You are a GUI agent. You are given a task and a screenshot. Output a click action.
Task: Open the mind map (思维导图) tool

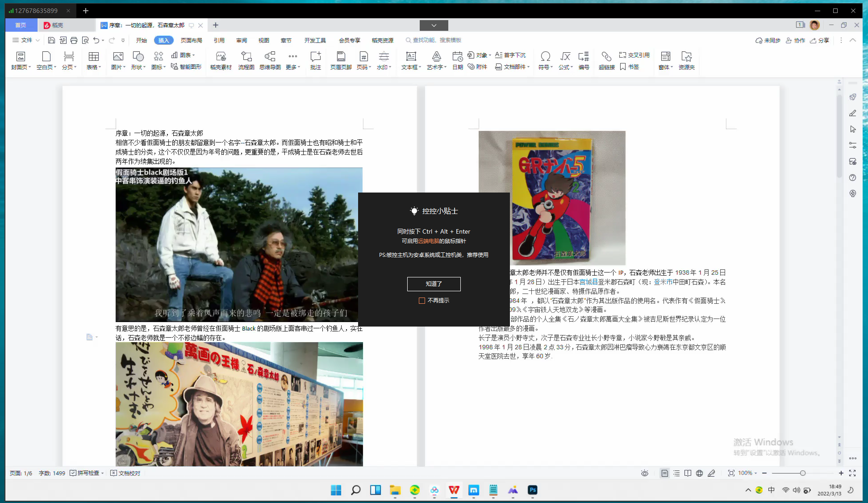click(x=270, y=61)
